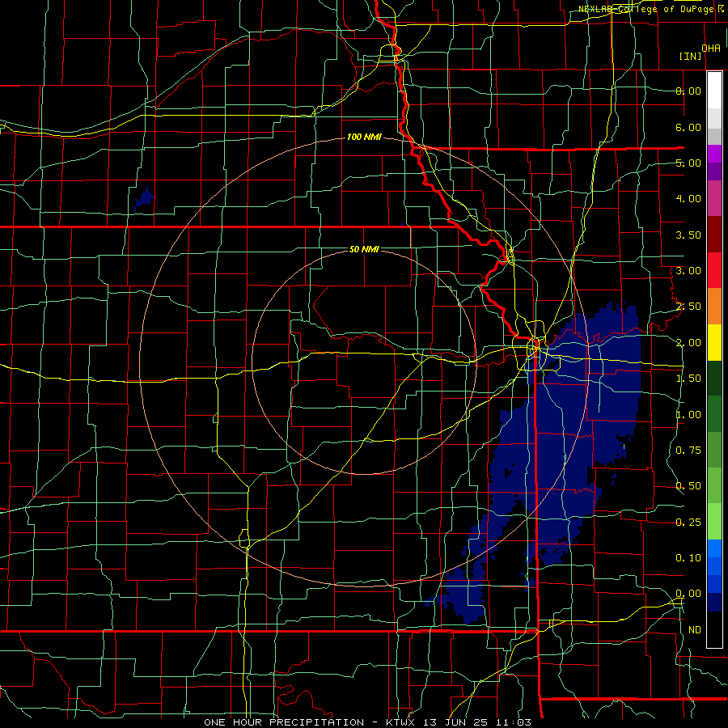Click the OHA product code label
Screen dimensions: 728x728
click(711, 49)
